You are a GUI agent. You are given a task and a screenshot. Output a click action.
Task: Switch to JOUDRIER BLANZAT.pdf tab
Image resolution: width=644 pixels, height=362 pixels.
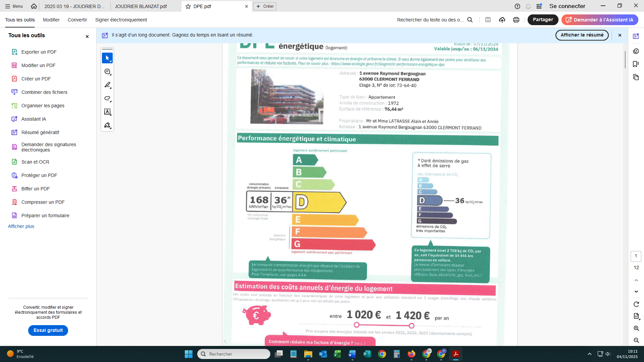[141, 6]
